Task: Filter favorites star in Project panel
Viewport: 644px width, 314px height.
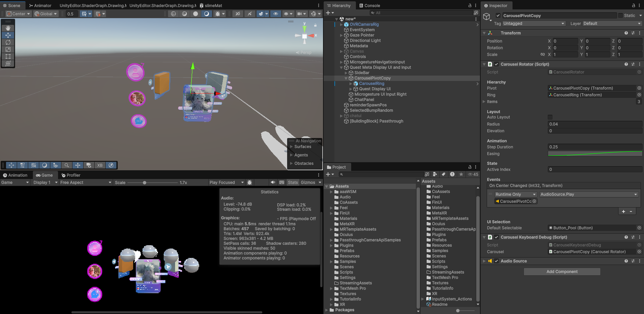Action: [461, 174]
